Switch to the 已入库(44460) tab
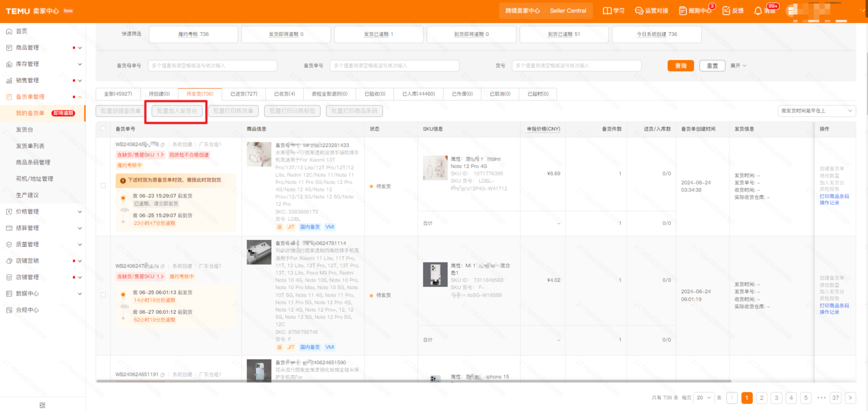Viewport: 868px width, 411px height. coord(419,94)
